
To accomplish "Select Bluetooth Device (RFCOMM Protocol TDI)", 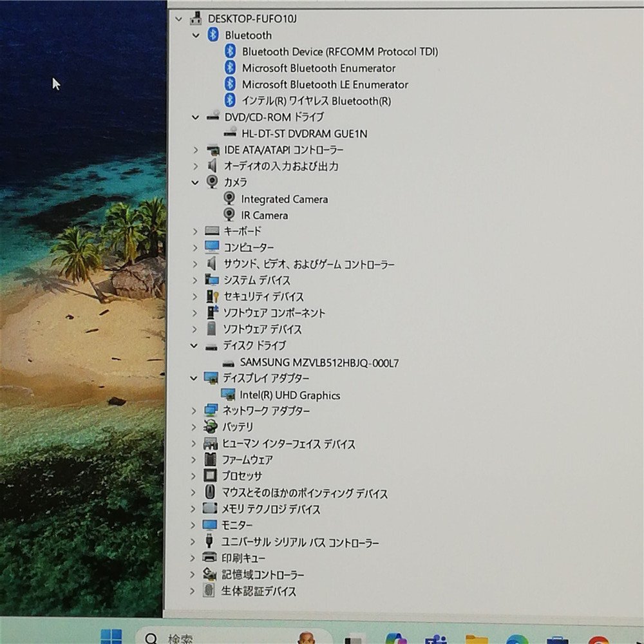I will [x=340, y=52].
